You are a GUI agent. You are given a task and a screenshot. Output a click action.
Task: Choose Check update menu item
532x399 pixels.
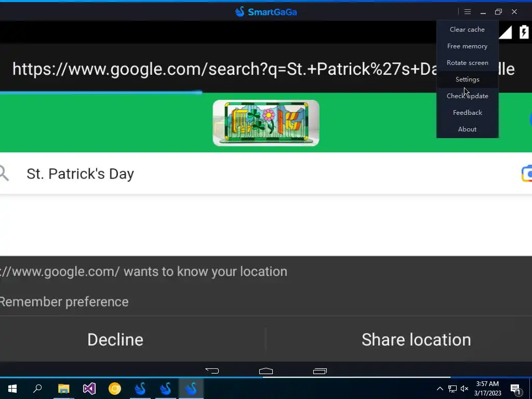click(467, 96)
